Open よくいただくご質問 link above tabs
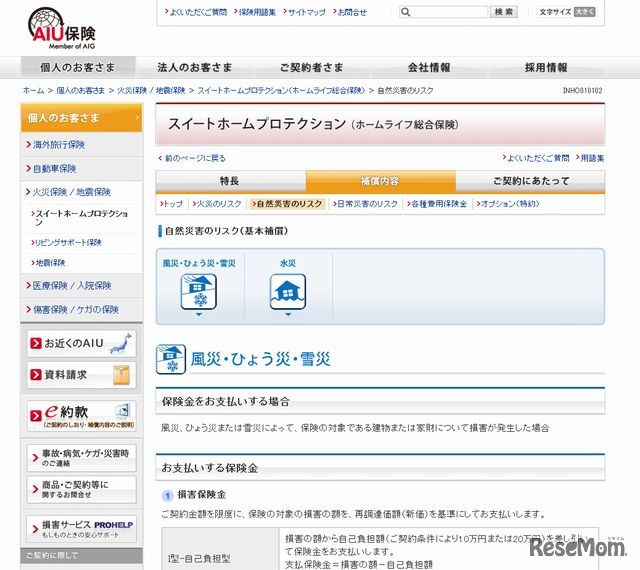The width and height of the screenshot is (640, 570). pos(536,158)
